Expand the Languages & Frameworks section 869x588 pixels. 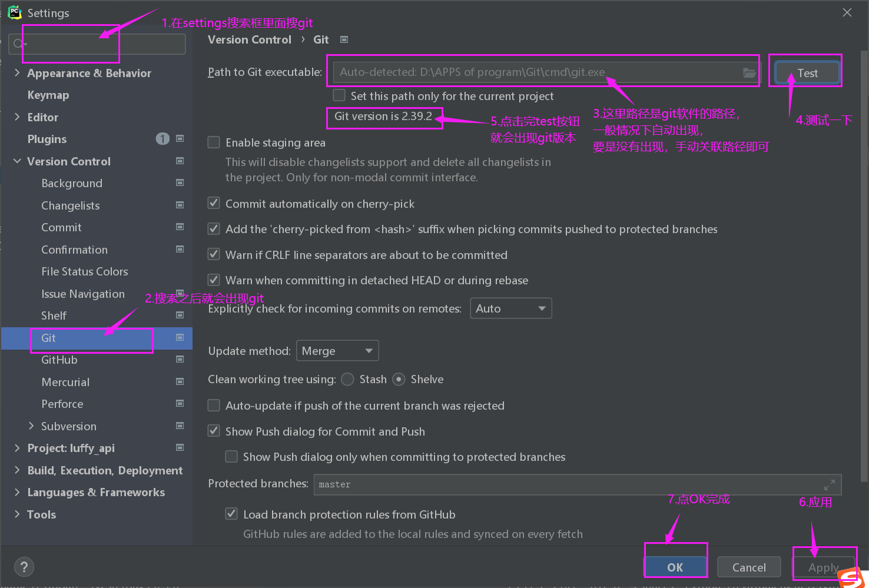pyautogui.click(x=17, y=492)
